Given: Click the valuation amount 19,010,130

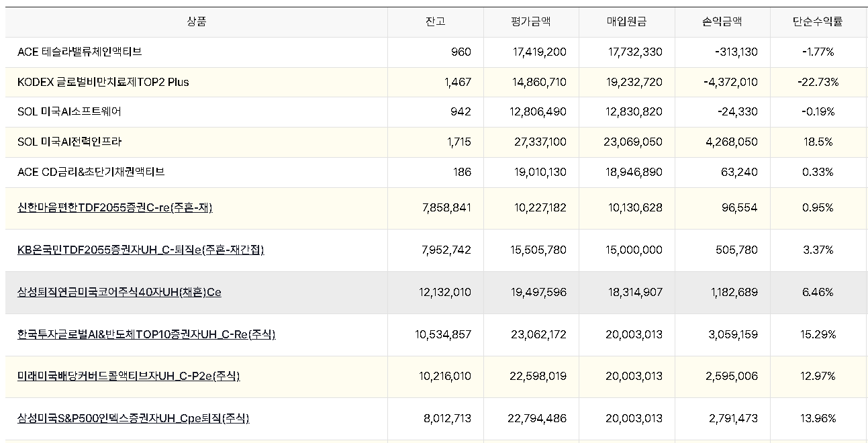Looking at the screenshot, I should (539, 172).
